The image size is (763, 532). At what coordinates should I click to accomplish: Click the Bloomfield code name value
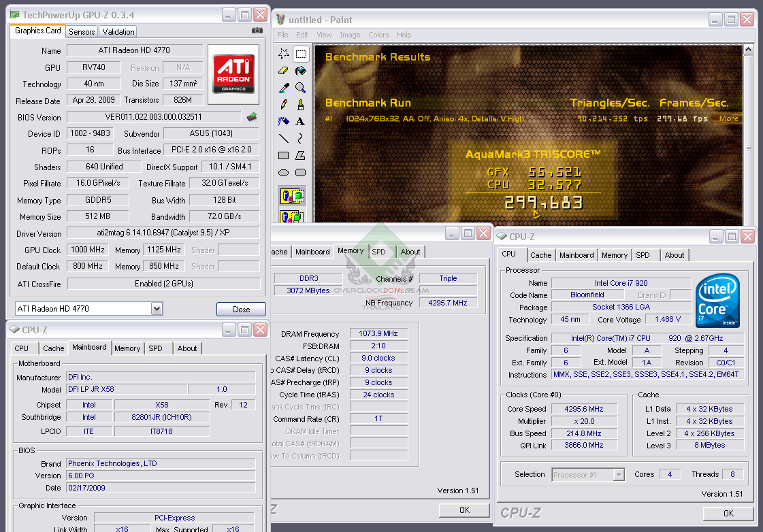point(587,295)
